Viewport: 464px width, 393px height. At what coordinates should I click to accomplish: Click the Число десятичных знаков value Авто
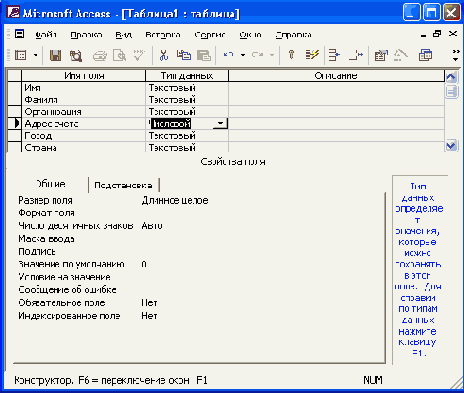(x=152, y=226)
